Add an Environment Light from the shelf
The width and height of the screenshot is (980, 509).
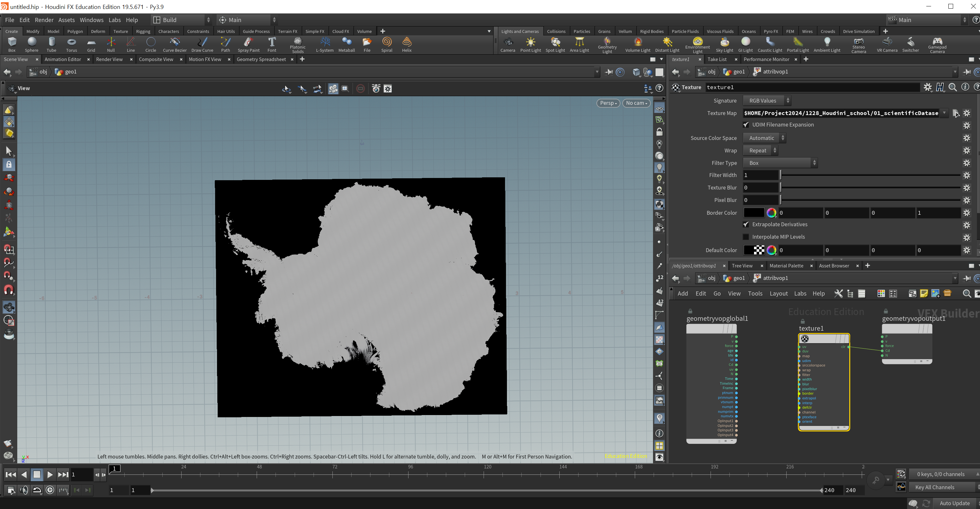pos(697,44)
